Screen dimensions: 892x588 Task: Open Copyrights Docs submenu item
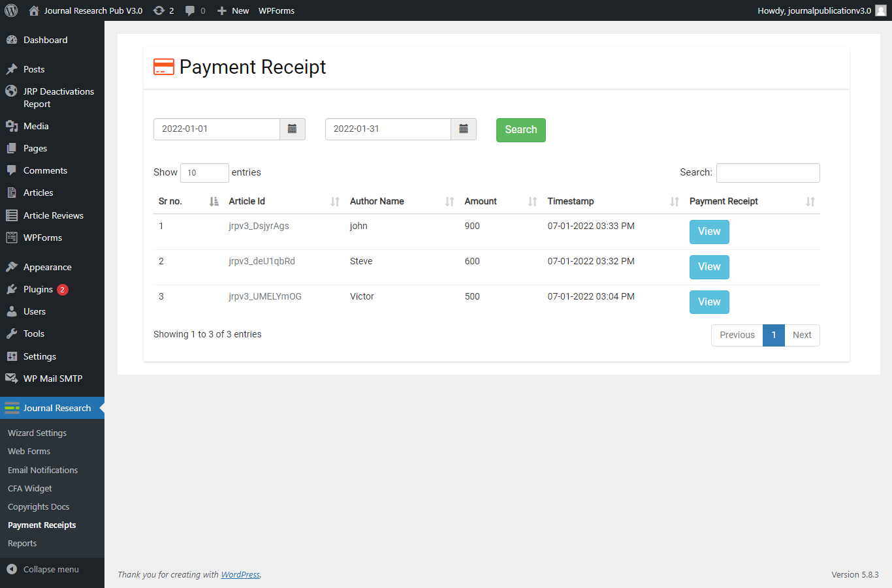pyautogui.click(x=39, y=506)
